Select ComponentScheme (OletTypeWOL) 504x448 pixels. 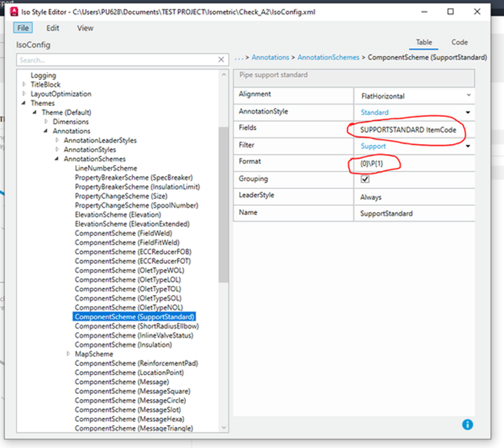click(x=129, y=270)
